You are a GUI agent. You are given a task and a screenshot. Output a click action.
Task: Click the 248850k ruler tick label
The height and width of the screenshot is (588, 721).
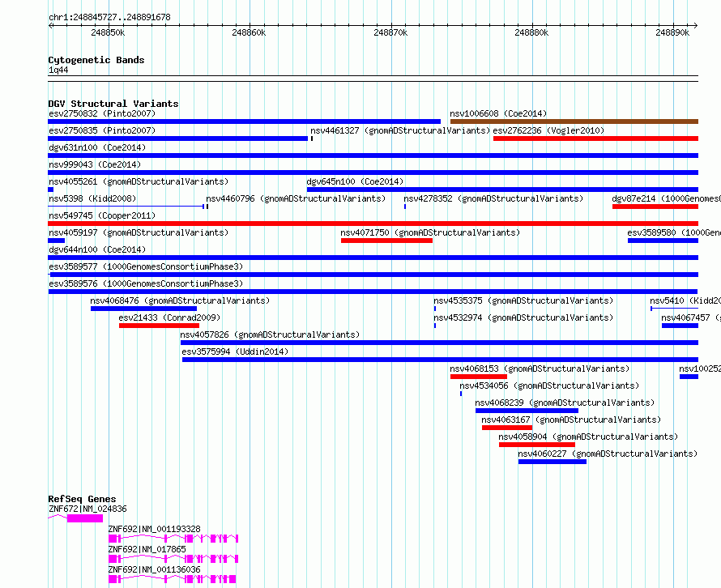[x=108, y=32]
